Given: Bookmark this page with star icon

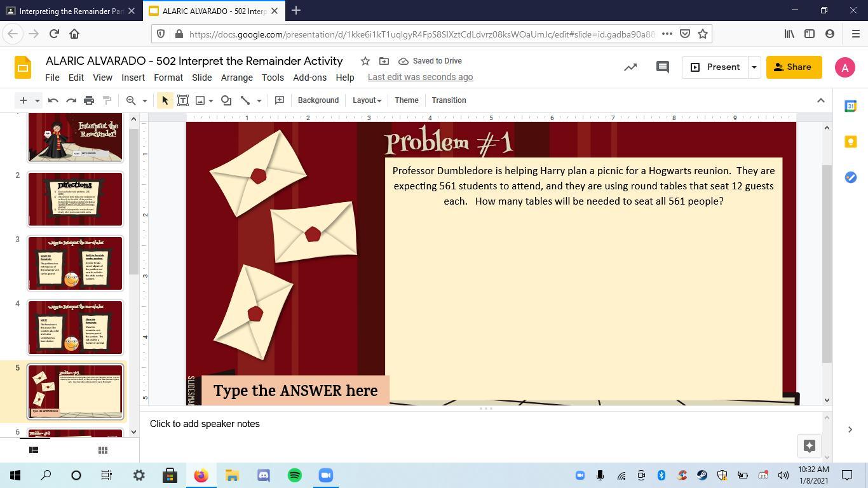Looking at the screenshot, I should click(703, 34).
